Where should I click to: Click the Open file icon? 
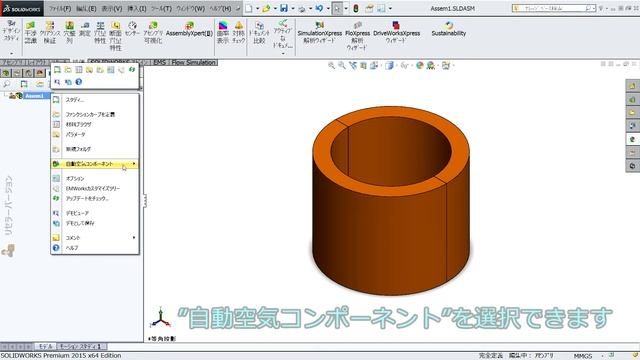pyautogui.click(x=266, y=8)
